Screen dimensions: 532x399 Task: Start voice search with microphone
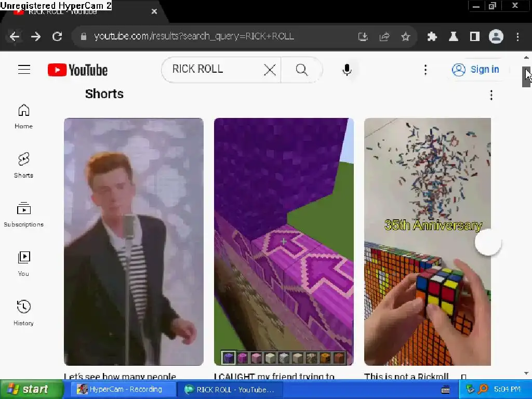tap(347, 70)
